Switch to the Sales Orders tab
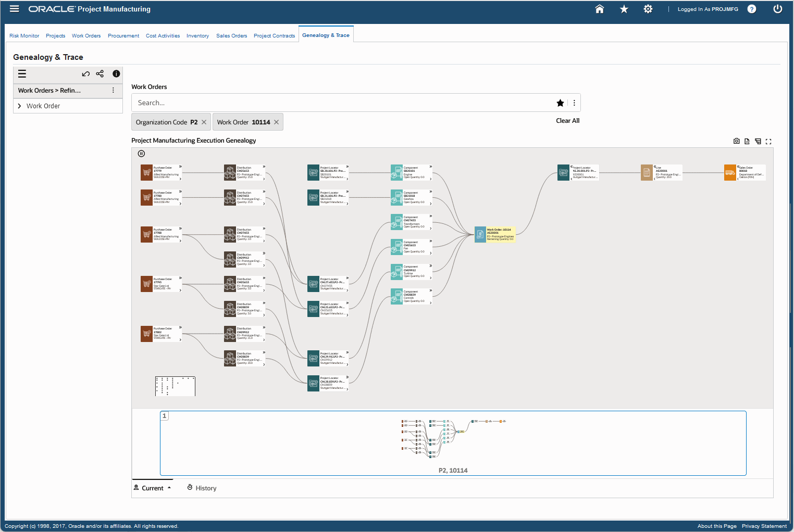794x532 pixels. point(232,36)
